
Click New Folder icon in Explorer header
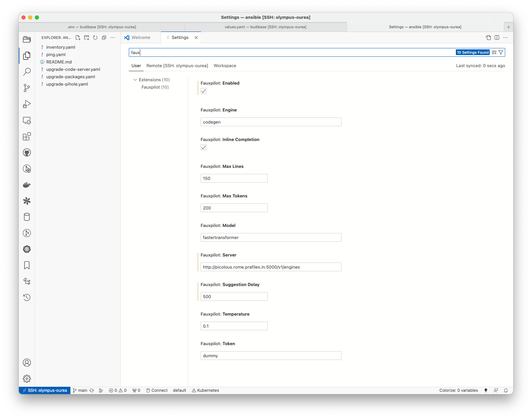(87, 38)
